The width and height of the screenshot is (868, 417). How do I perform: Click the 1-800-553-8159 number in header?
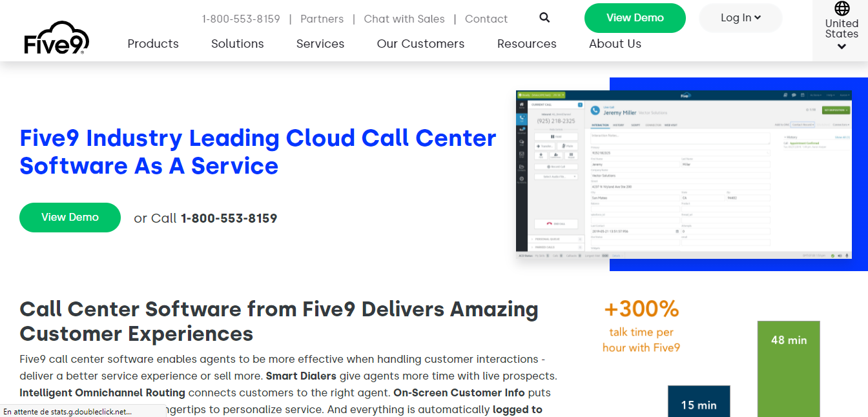click(241, 19)
